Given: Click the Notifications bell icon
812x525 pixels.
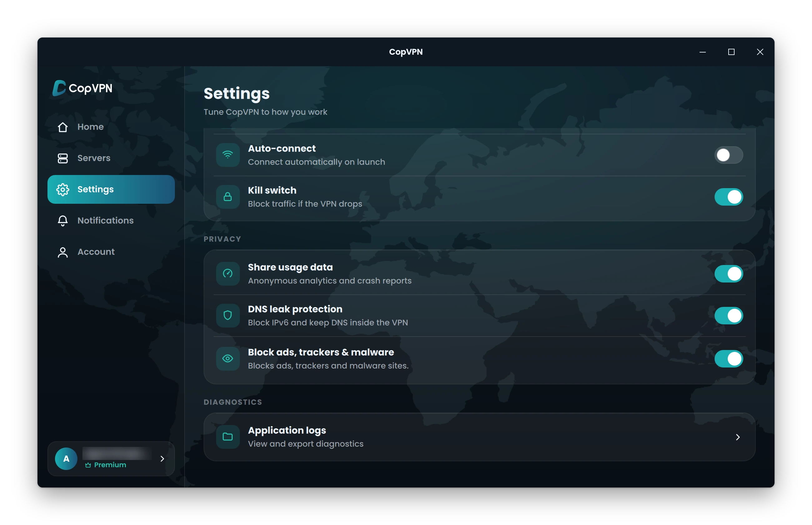Looking at the screenshot, I should point(63,221).
